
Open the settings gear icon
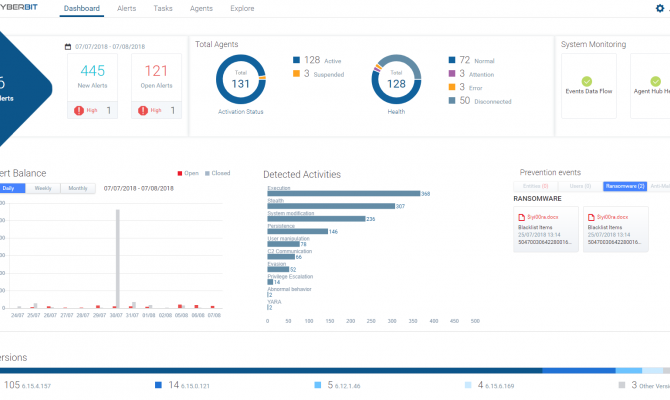(660, 8)
